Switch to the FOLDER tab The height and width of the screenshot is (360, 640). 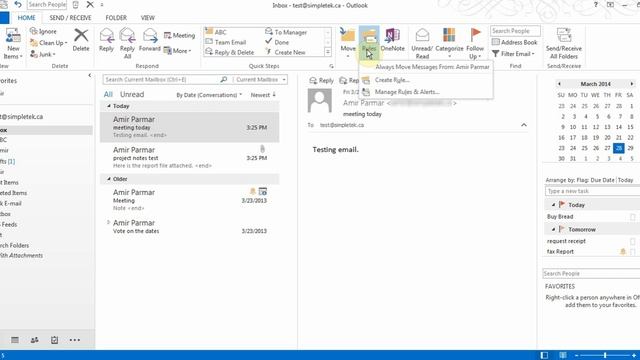[116, 18]
